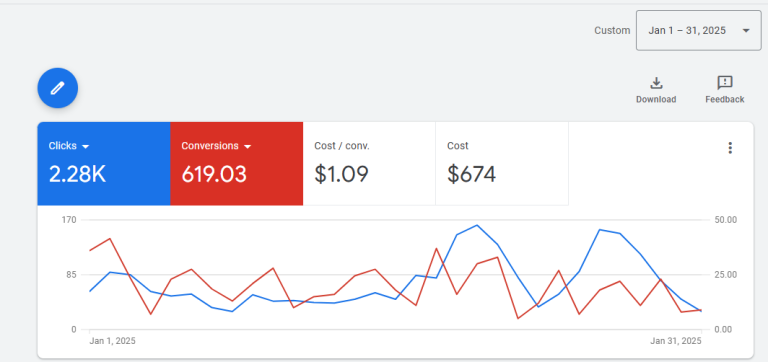Click the Custom date range label
Image resolution: width=768 pixels, height=362 pixels.
612,30
